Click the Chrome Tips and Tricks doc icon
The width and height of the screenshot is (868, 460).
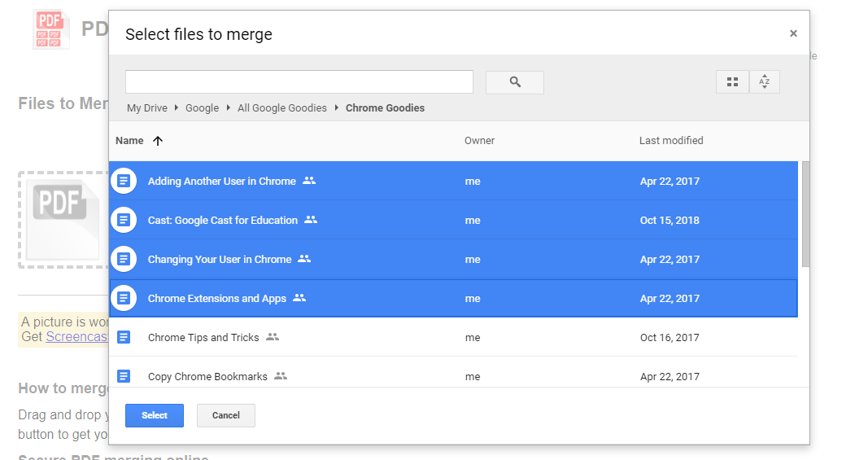(x=124, y=337)
